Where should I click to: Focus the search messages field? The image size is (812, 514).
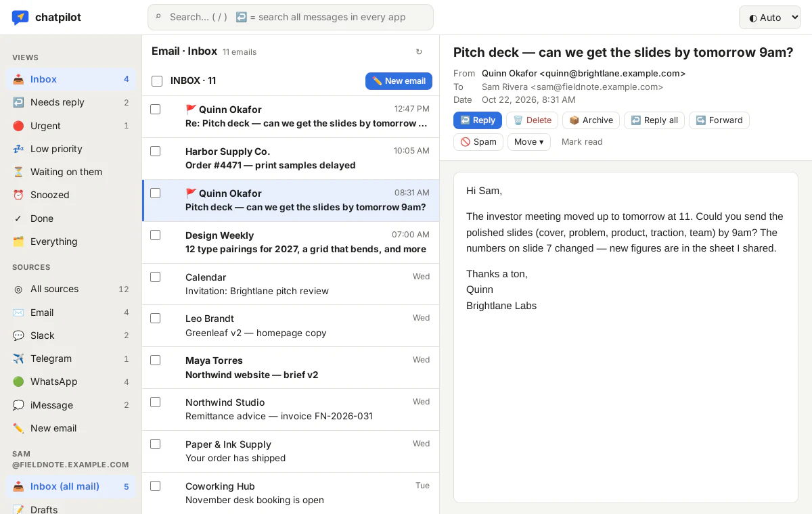tap(290, 18)
